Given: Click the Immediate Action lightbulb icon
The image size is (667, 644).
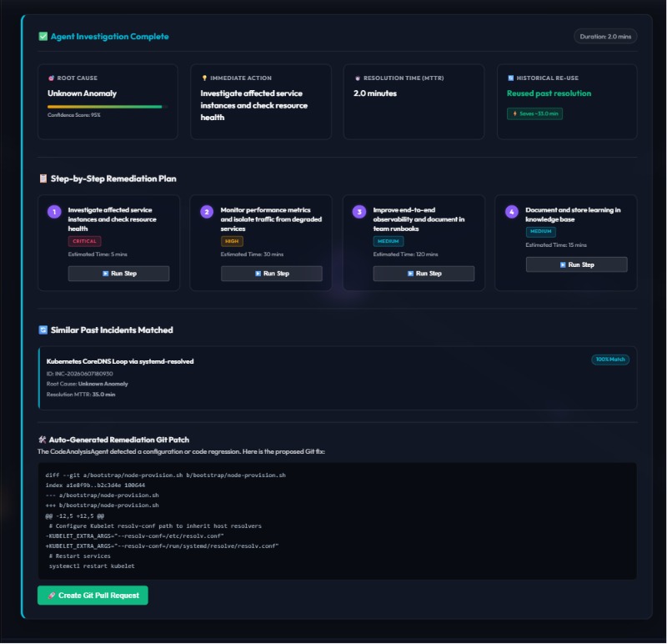Looking at the screenshot, I should (204, 78).
